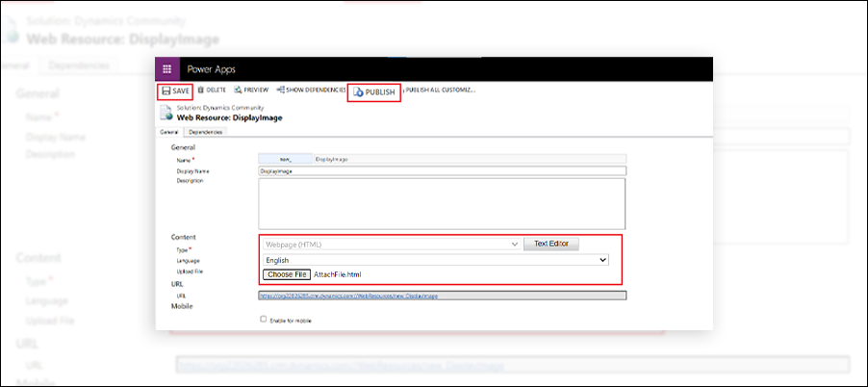Click the 'new_' prefix box

[285, 159]
